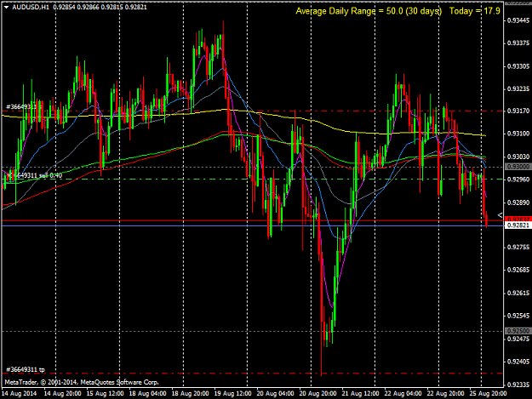Open the chart menu triangle beside AUDUSD,H1
Viewport: 532px width, 399px height.
tap(6, 7)
